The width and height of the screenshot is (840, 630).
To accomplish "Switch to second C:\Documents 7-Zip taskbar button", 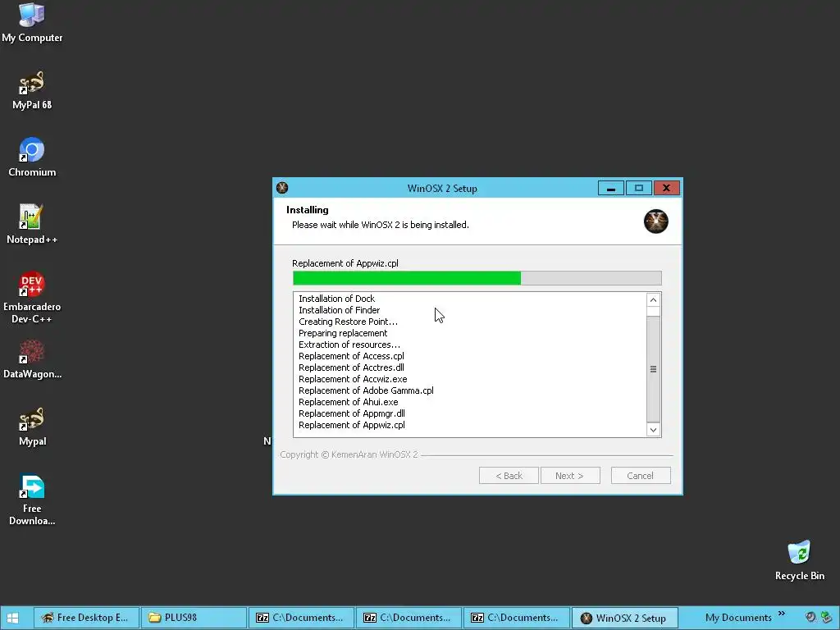I will tap(409, 618).
